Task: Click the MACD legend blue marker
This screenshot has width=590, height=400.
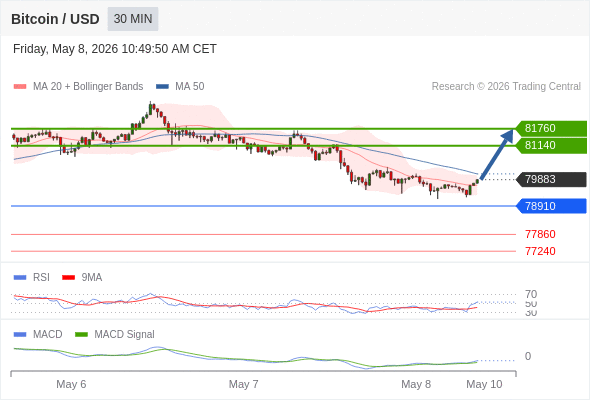Action: (x=20, y=335)
